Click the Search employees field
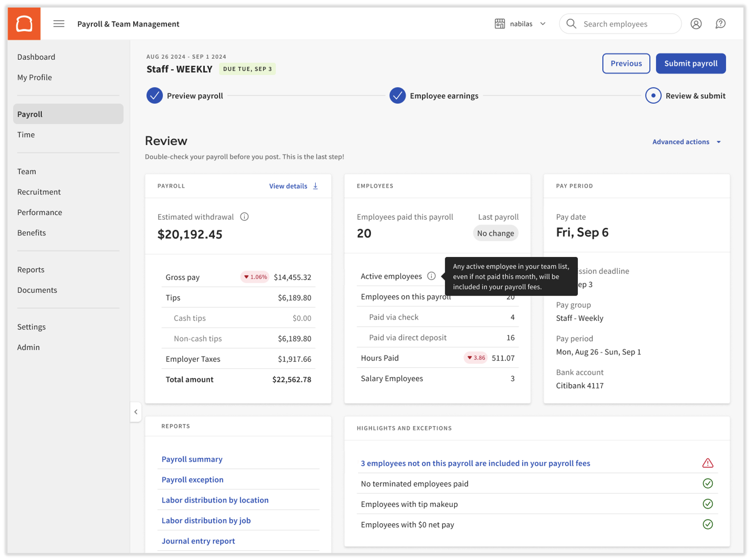The width and height of the screenshot is (750, 560). [620, 24]
